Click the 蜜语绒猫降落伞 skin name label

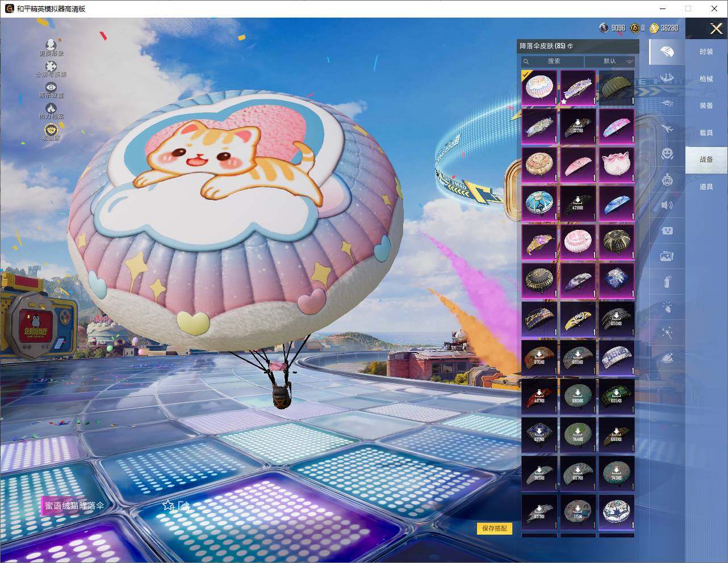coord(74,505)
